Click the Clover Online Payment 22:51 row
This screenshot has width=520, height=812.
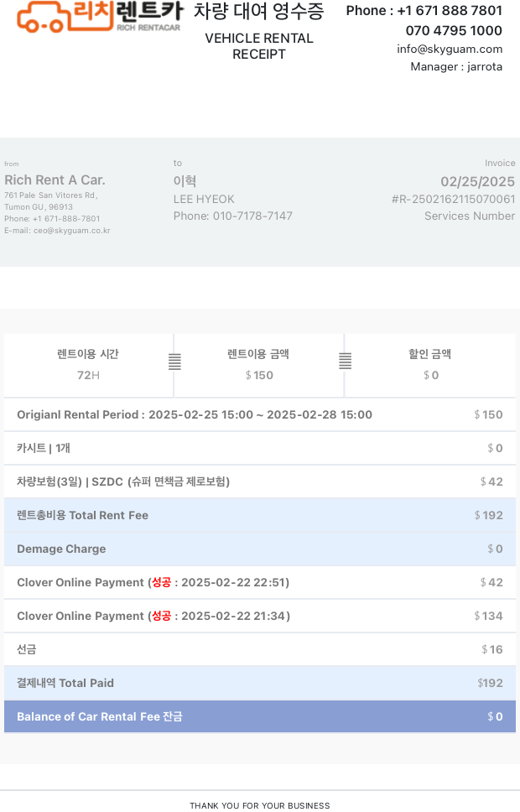(x=260, y=582)
